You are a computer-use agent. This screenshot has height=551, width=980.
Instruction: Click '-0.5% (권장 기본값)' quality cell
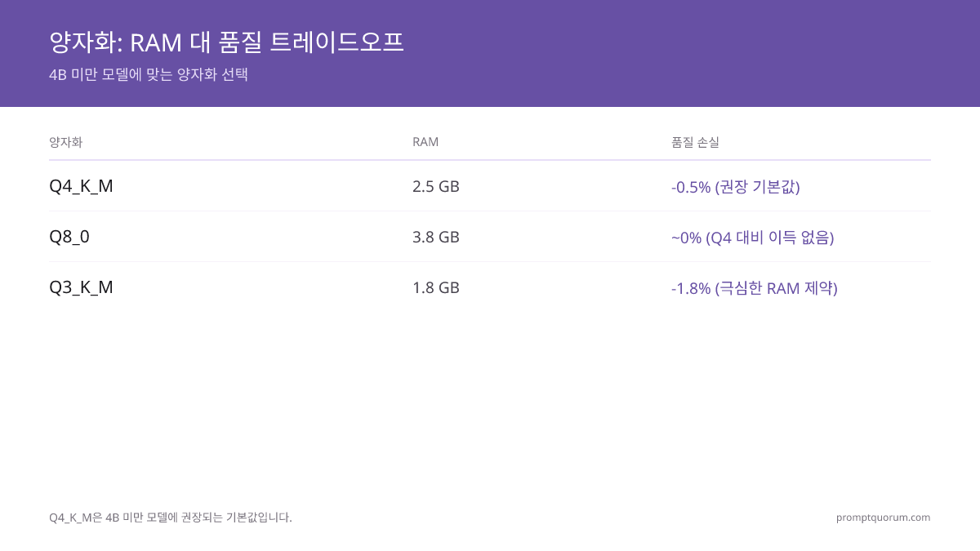736,187
